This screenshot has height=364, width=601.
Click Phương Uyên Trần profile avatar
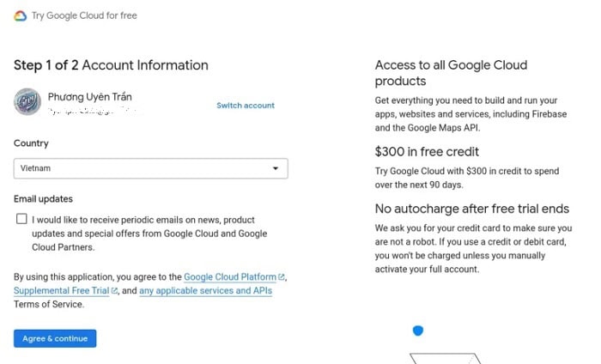[x=27, y=101]
